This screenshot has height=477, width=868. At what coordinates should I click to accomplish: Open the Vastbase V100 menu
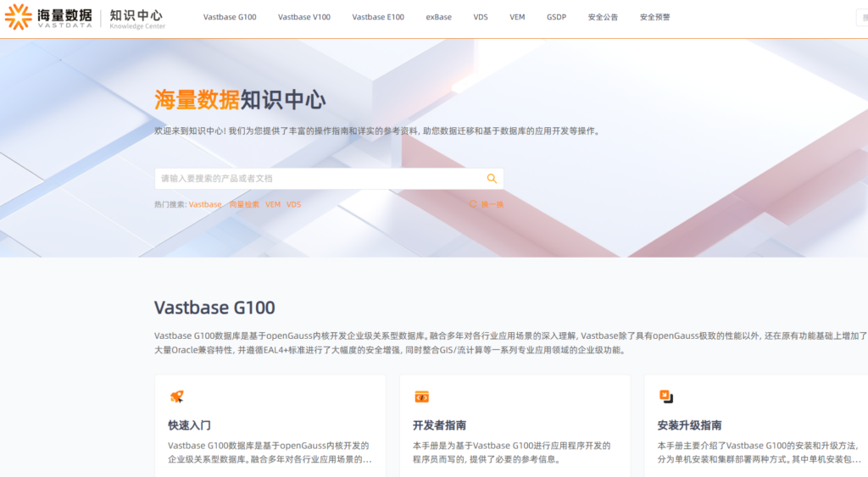[x=304, y=17]
